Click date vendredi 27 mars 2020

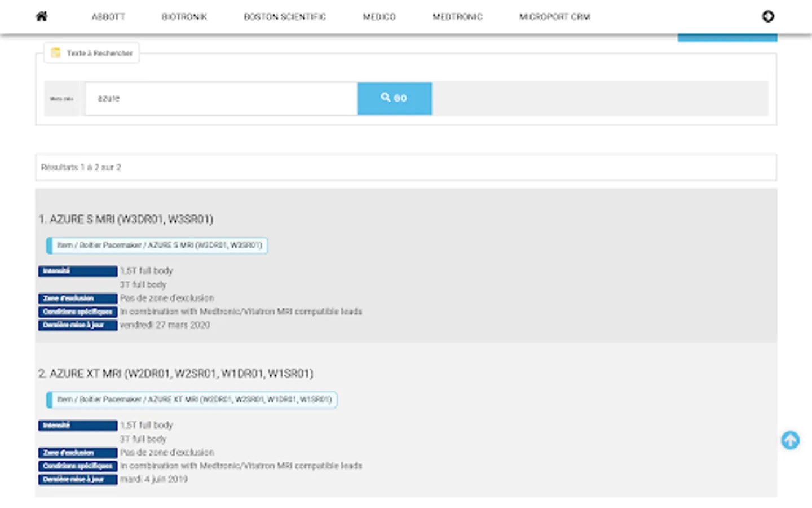(x=165, y=325)
